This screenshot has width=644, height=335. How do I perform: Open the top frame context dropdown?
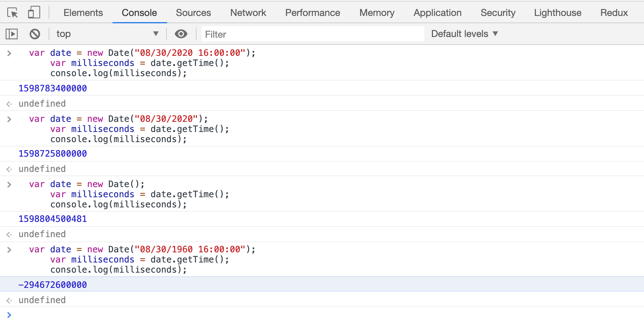pyautogui.click(x=107, y=34)
